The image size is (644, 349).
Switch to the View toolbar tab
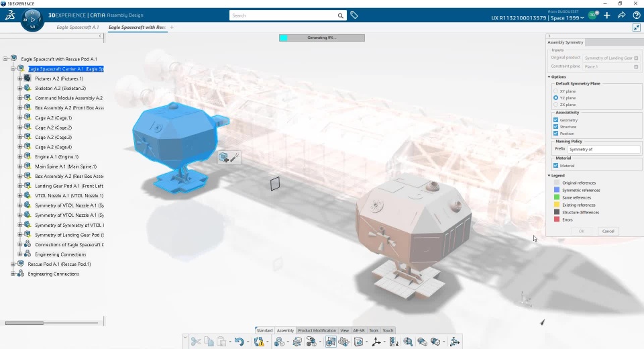click(x=345, y=330)
